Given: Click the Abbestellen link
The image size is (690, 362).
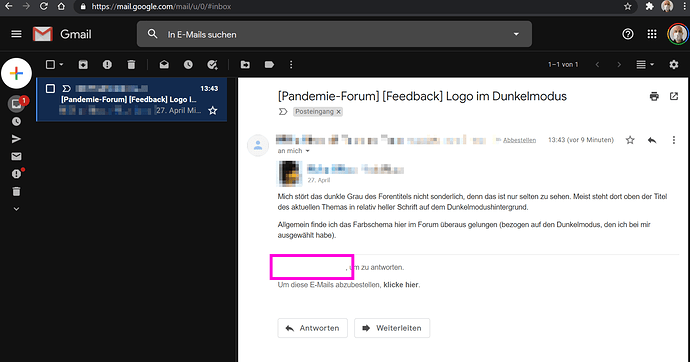Looking at the screenshot, I should (519, 140).
